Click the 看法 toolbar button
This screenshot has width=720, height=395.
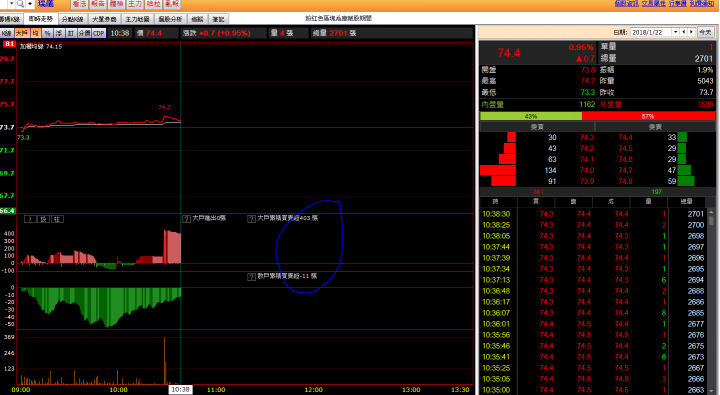tap(79, 4)
